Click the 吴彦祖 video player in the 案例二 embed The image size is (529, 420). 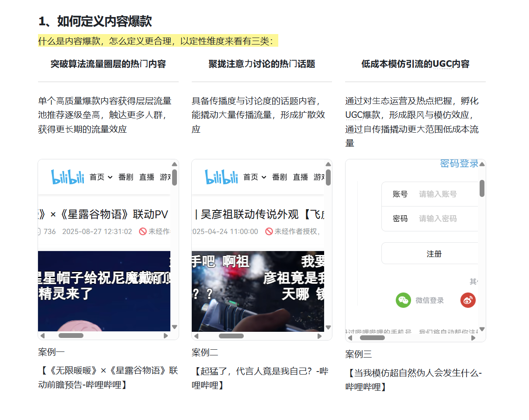coord(258,291)
